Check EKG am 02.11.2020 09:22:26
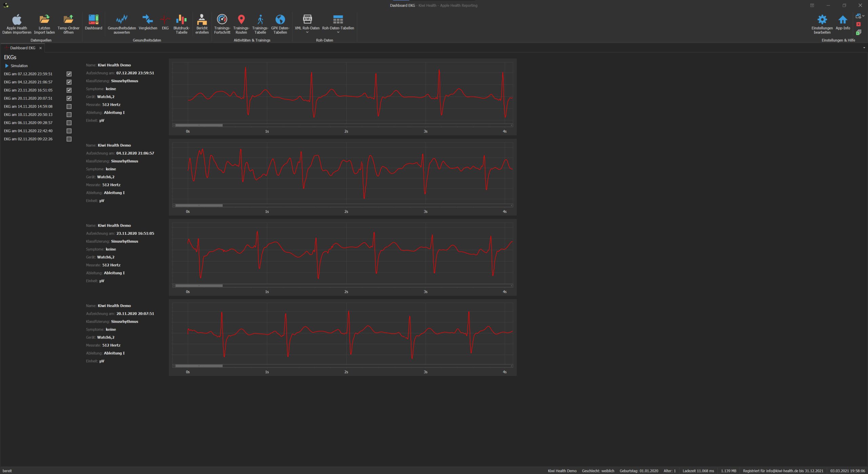 coord(69,139)
